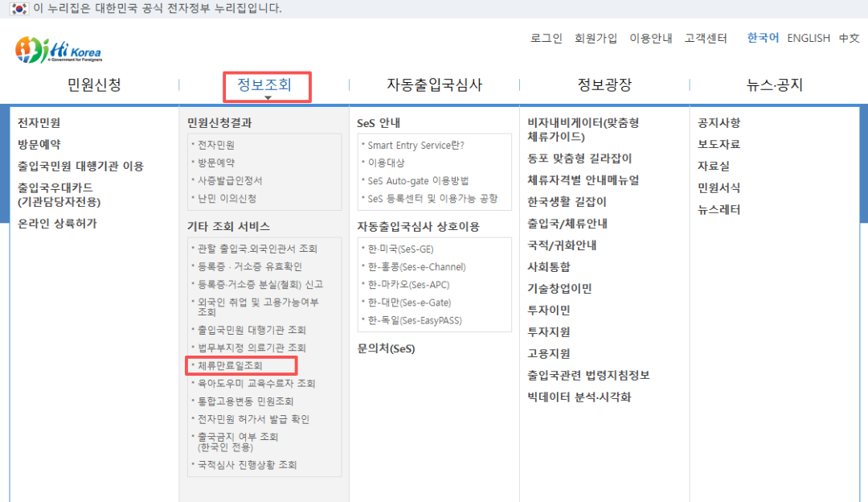This screenshot has height=502, width=868.
Task: Open 출국금지 여부 조회 (한국인 전용)
Action: pyautogui.click(x=237, y=442)
